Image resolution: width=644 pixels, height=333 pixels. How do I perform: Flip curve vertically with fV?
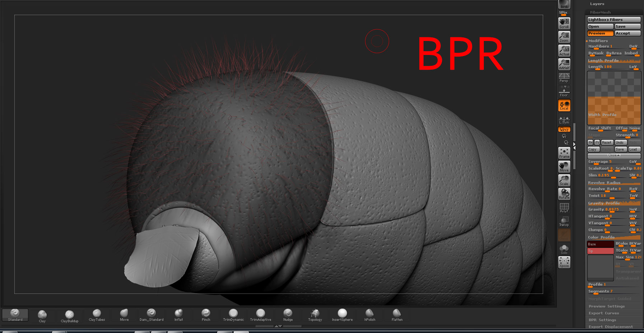coord(597,143)
